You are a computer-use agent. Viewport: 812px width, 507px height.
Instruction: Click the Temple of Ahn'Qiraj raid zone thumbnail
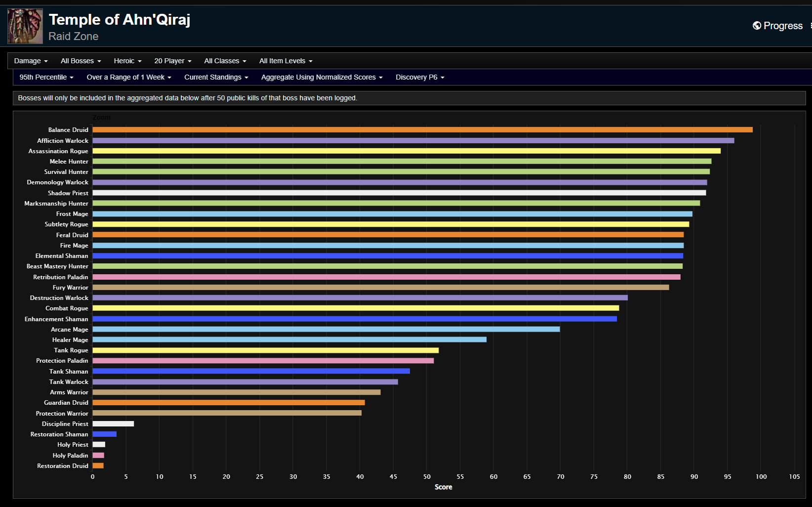[x=25, y=26]
